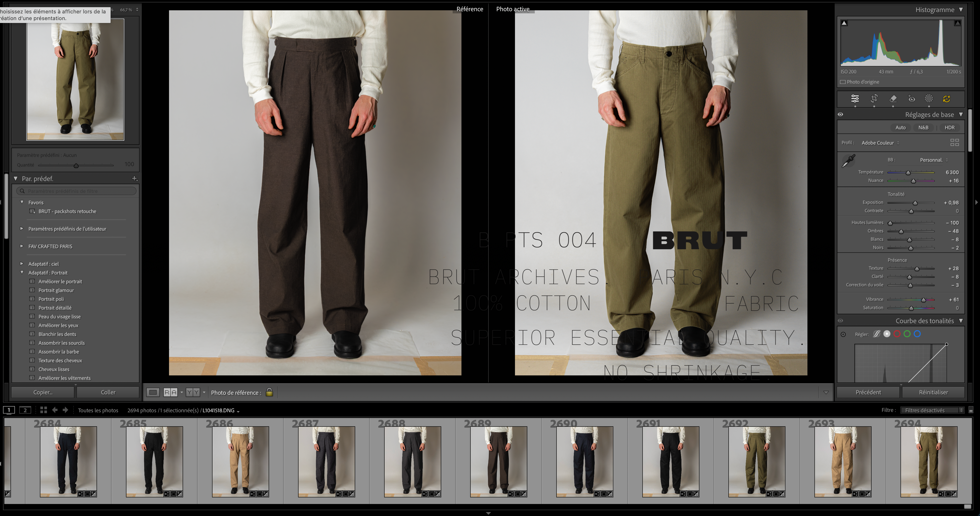Select the Reference view R|A mode
Image resolution: width=980 pixels, height=516 pixels.
point(170,393)
